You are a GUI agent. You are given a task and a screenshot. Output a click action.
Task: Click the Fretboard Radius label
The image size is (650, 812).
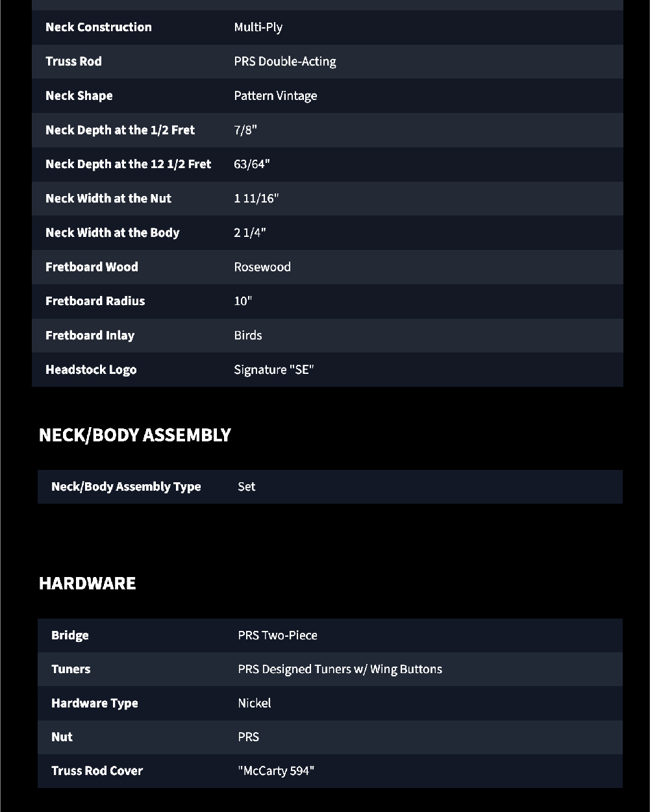pos(95,301)
